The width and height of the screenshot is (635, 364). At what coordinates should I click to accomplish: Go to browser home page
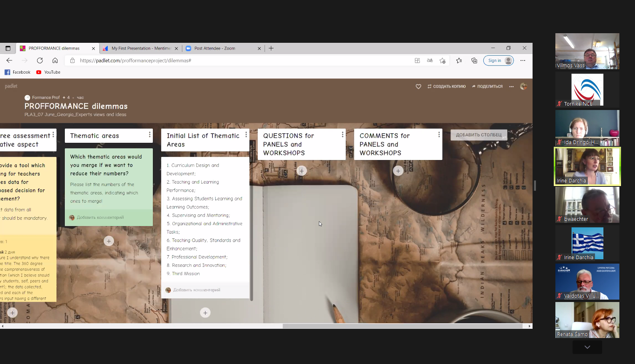point(55,60)
